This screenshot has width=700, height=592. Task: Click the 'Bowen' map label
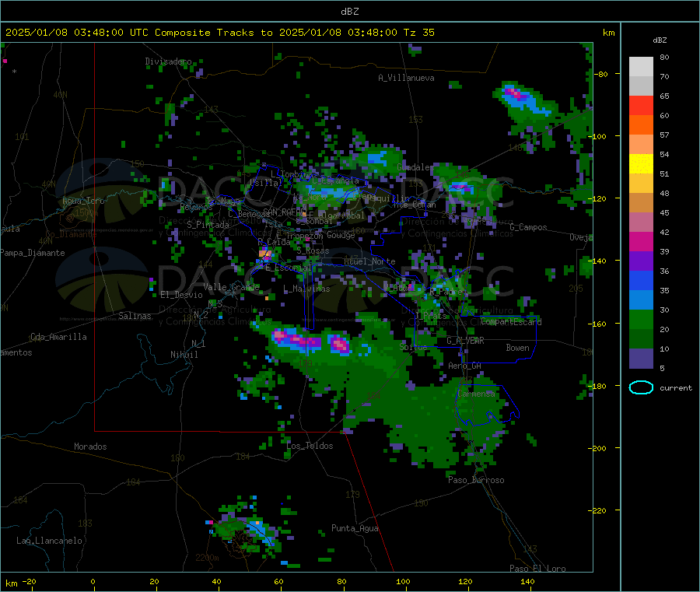click(517, 348)
